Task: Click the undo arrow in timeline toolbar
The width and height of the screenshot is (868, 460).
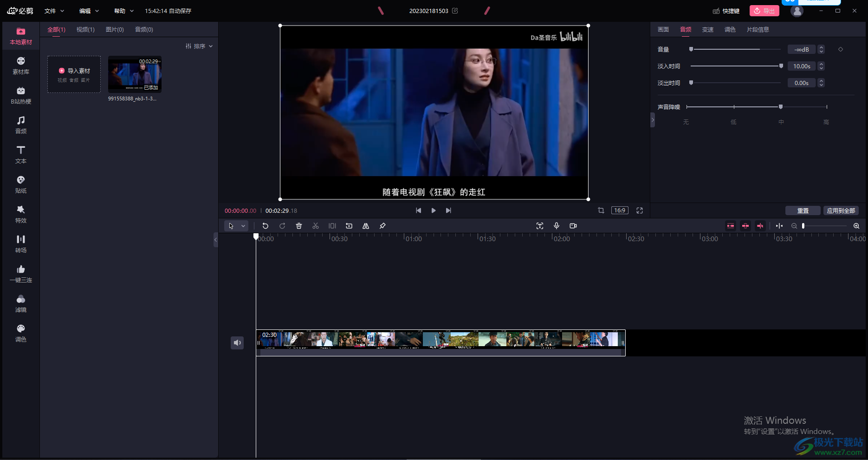Action: pos(266,226)
